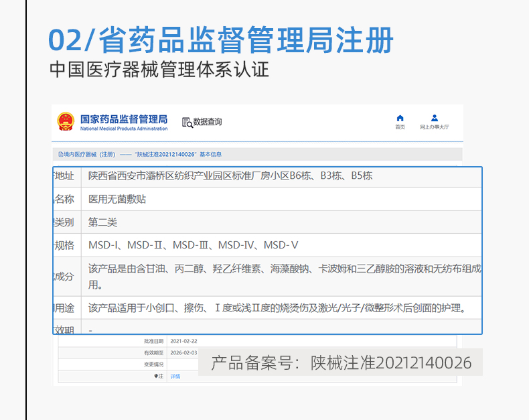Click the 产品备案号 registration number banner
This screenshot has height=420, width=529.
(x=341, y=362)
